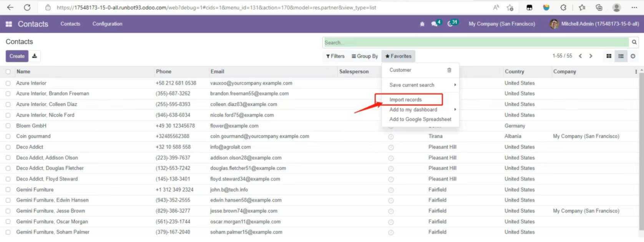Tick the select-all checkbox in header
This screenshot has width=644, height=242.
pyautogui.click(x=8, y=72)
